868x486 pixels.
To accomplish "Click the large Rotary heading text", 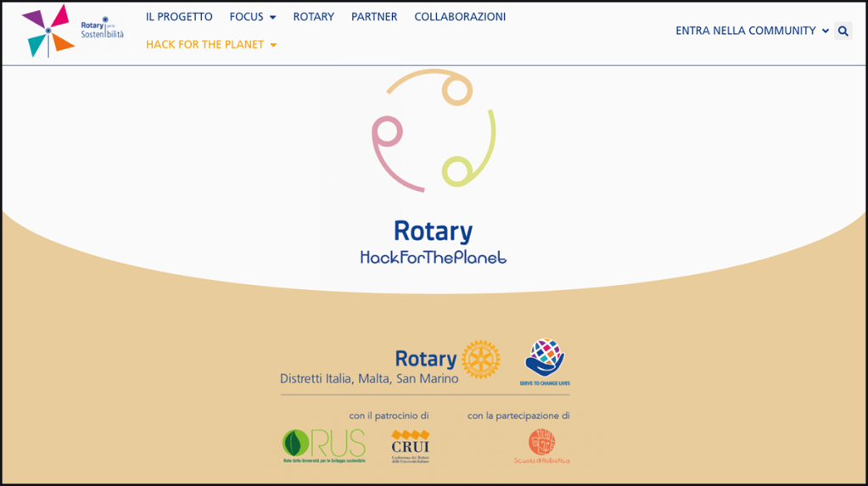I will 433,231.
